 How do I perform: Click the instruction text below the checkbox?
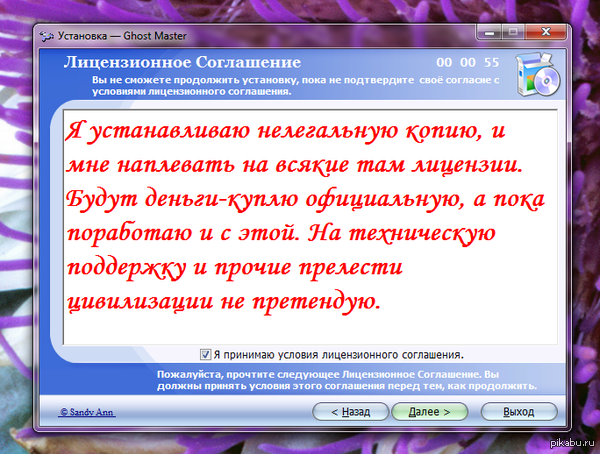pos(339,378)
